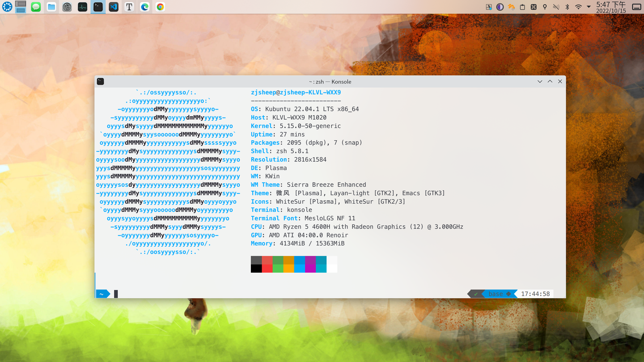Open the clock calendar showing 5:47
644x362 pixels.
tap(611, 7)
